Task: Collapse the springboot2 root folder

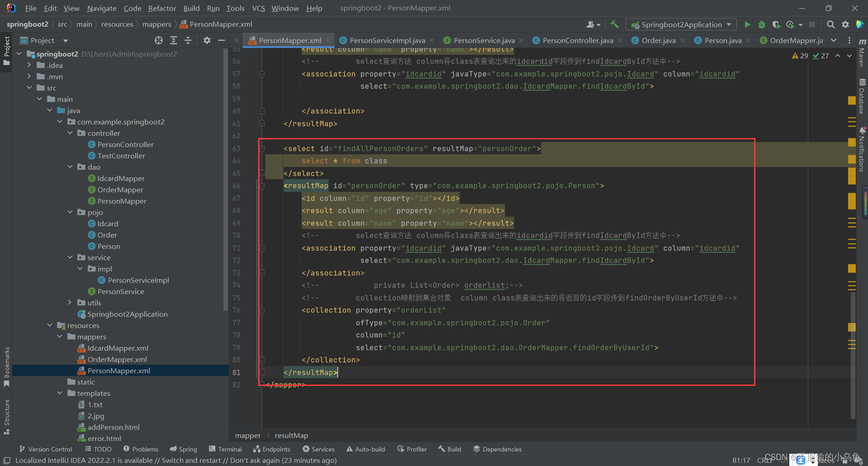Action: [x=19, y=54]
